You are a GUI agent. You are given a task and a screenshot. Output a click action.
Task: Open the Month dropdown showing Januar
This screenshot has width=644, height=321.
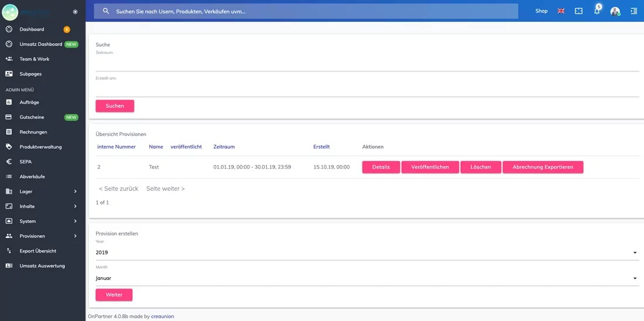tap(367, 278)
